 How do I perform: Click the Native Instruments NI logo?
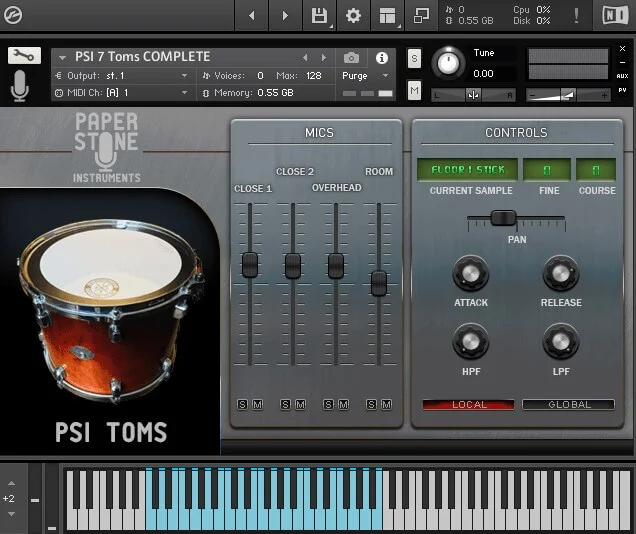tap(615, 15)
